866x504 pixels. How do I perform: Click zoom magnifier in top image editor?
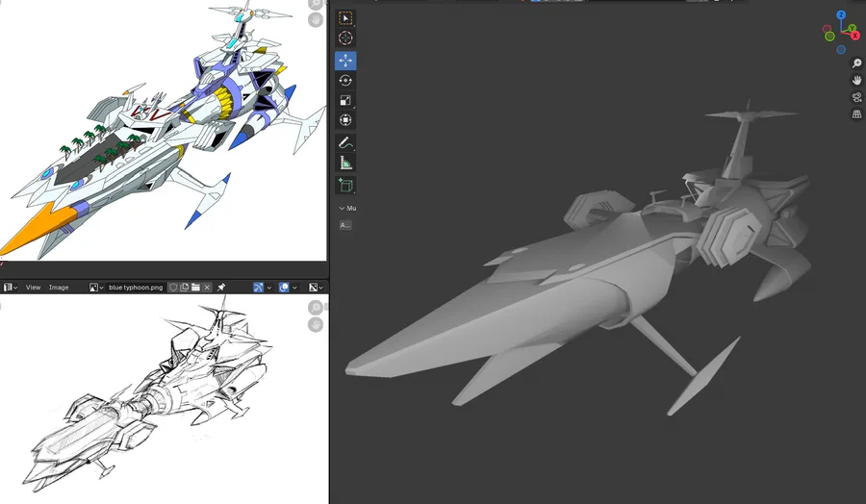pos(316,5)
